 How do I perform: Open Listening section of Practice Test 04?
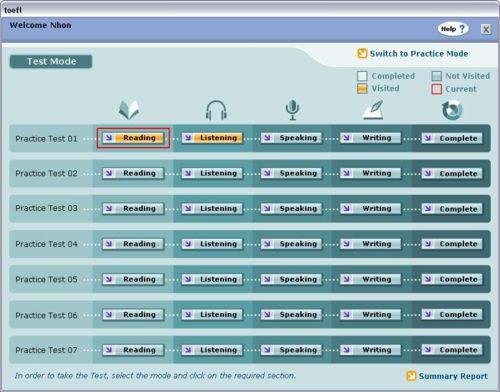tap(212, 244)
